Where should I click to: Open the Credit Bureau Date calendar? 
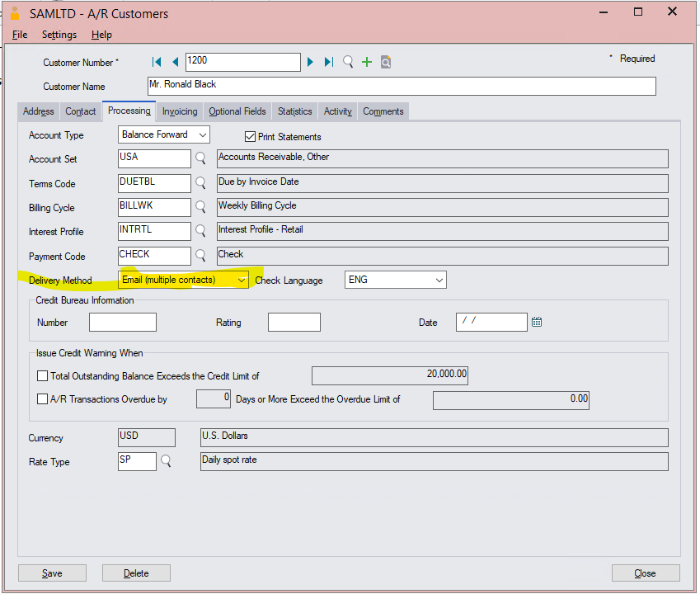pyautogui.click(x=537, y=322)
